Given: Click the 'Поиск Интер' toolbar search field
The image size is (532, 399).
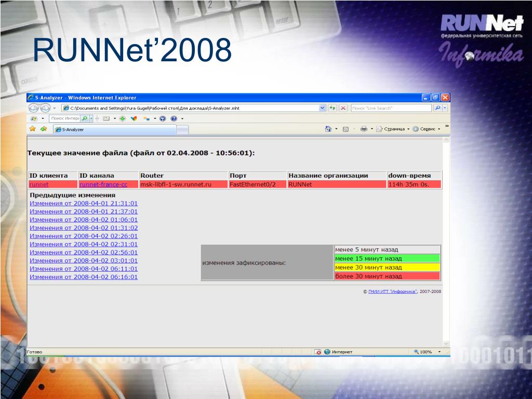Looking at the screenshot, I should point(64,118).
